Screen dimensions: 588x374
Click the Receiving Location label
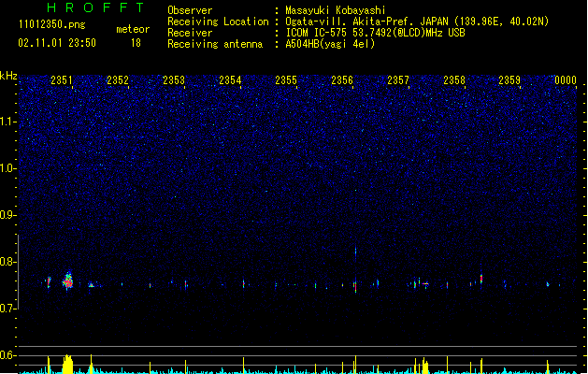coord(218,22)
